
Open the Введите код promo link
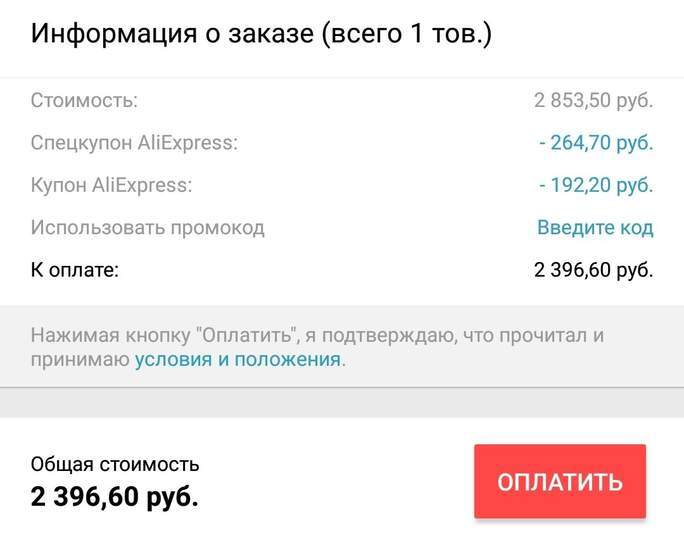(595, 228)
